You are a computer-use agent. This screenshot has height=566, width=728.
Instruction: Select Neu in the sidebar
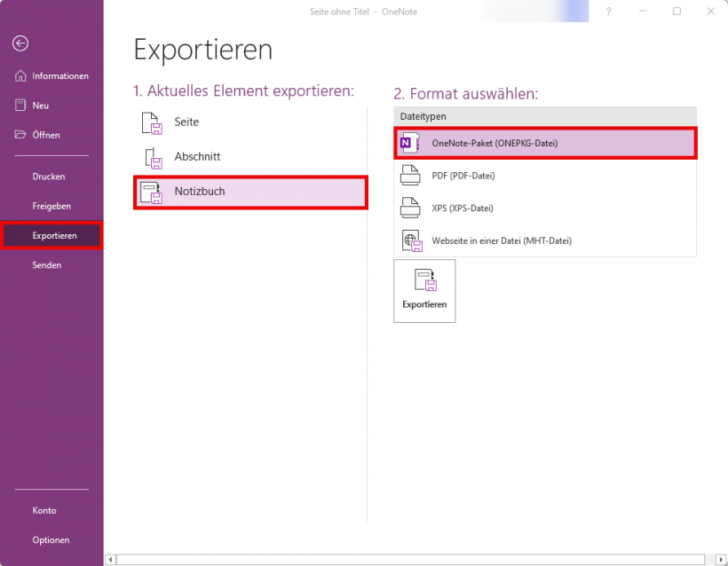coord(40,106)
